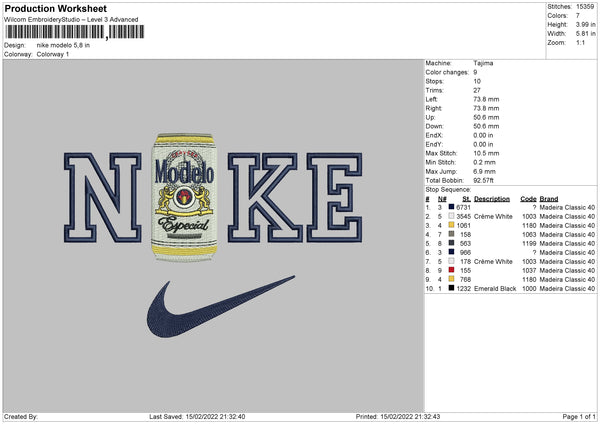This screenshot has width=600, height=424.
Task: Click the navy swatch in stop row 1
Action: click(x=452, y=207)
